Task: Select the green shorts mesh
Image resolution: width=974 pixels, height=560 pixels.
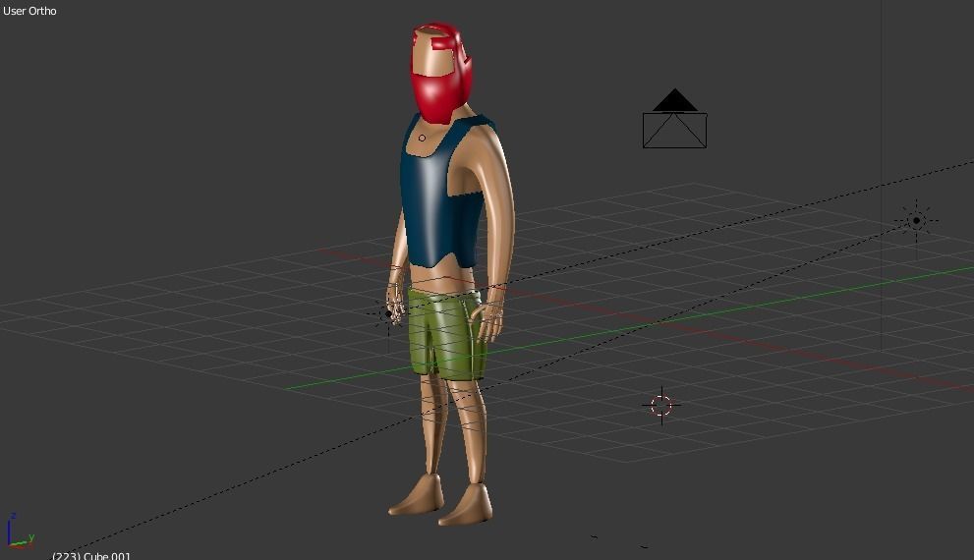Action: (x=446, y=333)
